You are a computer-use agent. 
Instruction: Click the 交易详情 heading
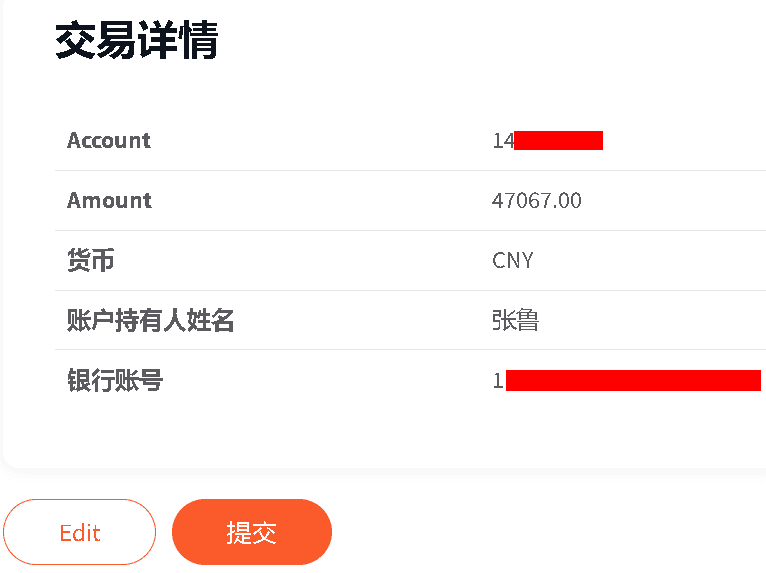click(x=136, y=41)
